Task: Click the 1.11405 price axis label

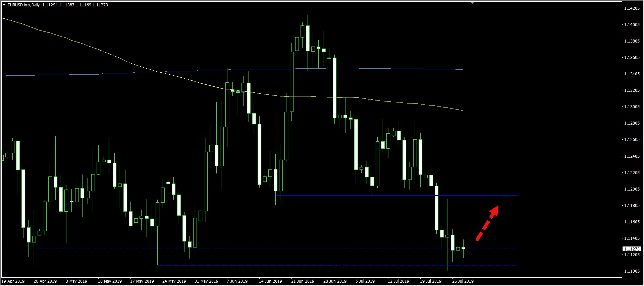Action: click(x=632, y=238)
